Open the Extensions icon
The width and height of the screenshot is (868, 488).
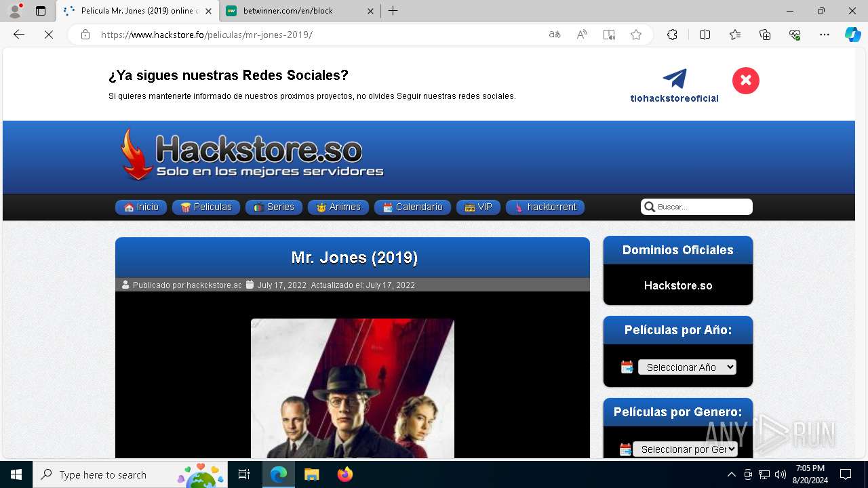[672, 35]
